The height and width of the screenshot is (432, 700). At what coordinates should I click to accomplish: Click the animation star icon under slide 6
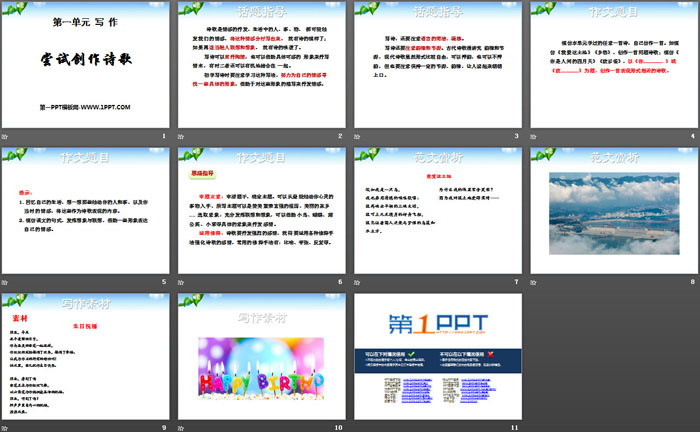[183, 281]
